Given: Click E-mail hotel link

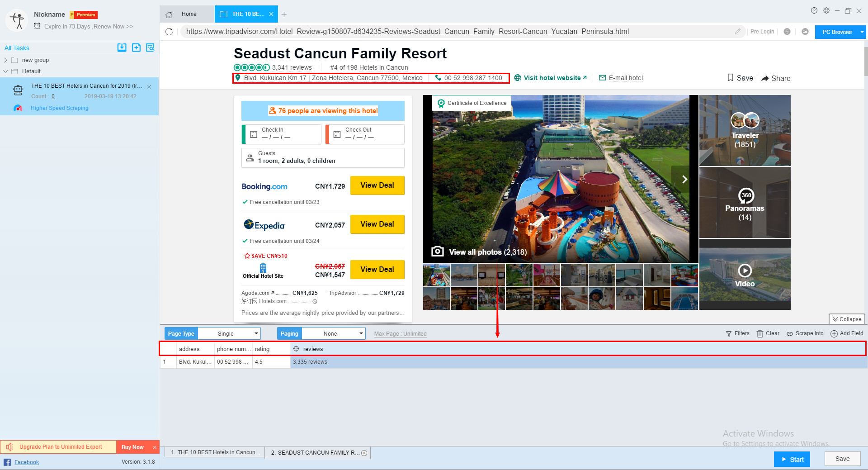Looking at the screenshot, I should (x=621, y=78).
